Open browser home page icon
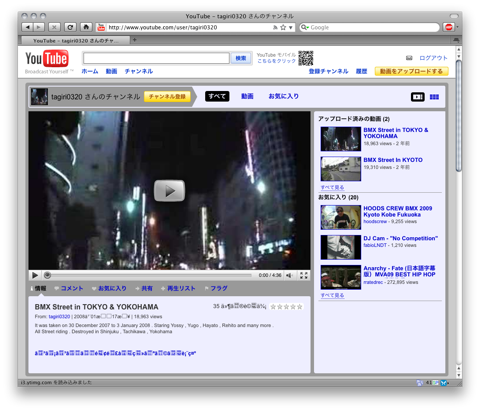This screenshot has height=411, width=480. point(86,27)
